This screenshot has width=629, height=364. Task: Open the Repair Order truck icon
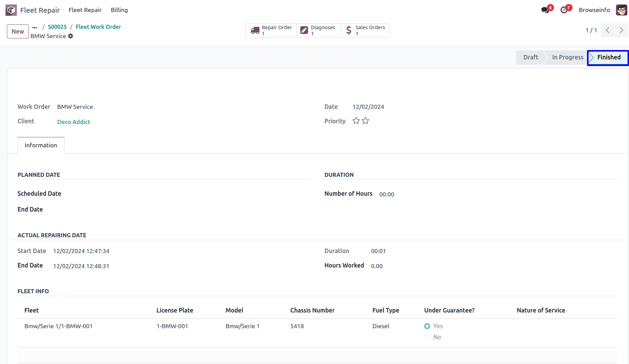(x=255, y=30)
